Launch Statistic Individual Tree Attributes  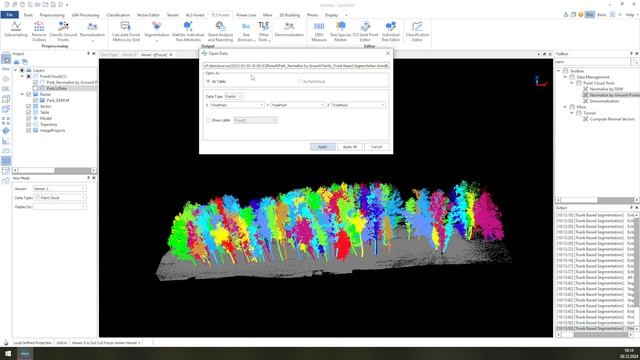188,31
